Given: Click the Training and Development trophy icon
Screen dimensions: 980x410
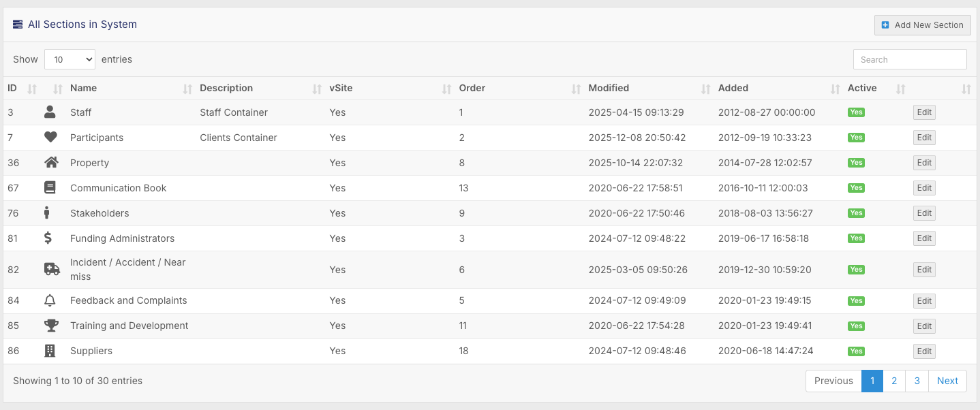Looking at the screenshot, I should coord(51,326).
